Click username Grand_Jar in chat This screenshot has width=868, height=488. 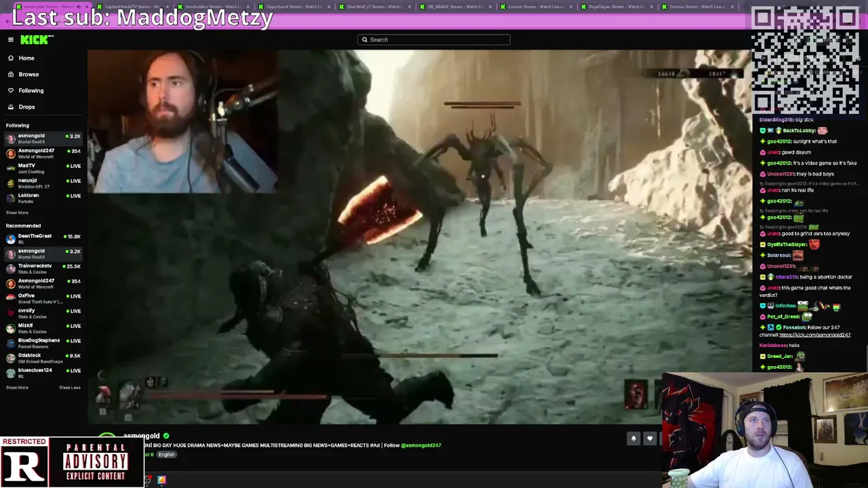[780, 357]
